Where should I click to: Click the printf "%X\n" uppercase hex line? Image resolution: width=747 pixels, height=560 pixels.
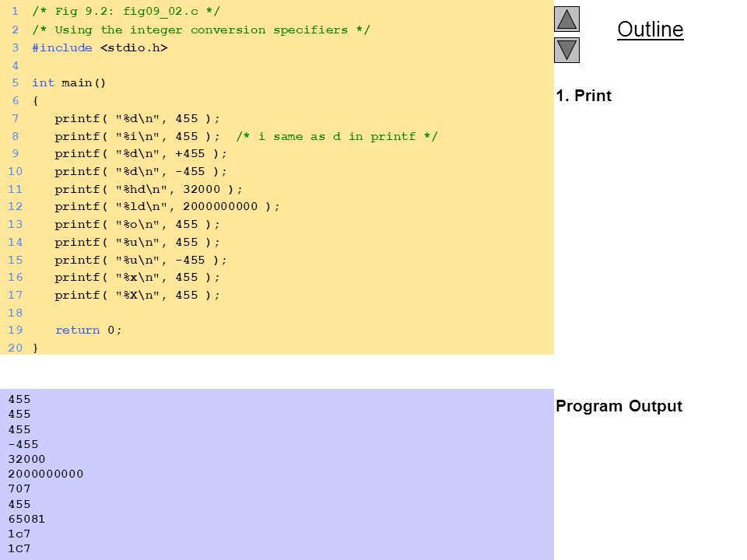coord(137,296)
